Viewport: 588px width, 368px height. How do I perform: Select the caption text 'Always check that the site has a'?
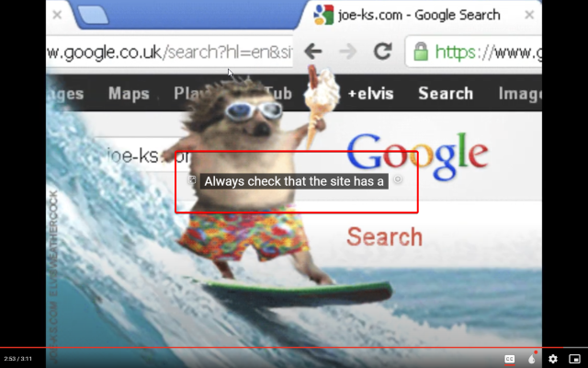click(294, 181)
